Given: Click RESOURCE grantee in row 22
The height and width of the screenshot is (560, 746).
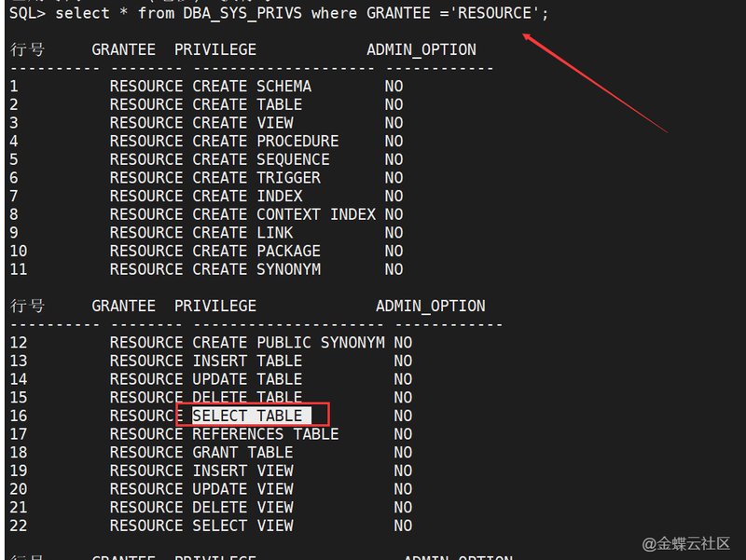Looking at the screenshot, I should click(x=146, y=526).
